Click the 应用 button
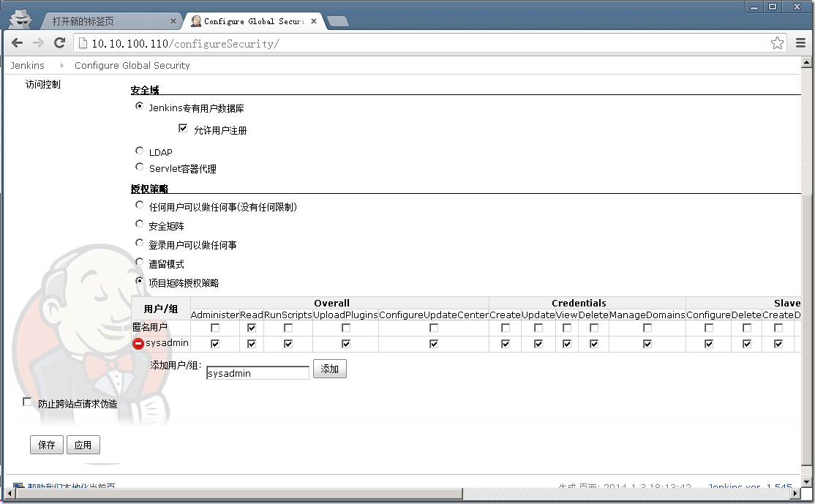This screenshot has height=504, width=815. [83, 445]
